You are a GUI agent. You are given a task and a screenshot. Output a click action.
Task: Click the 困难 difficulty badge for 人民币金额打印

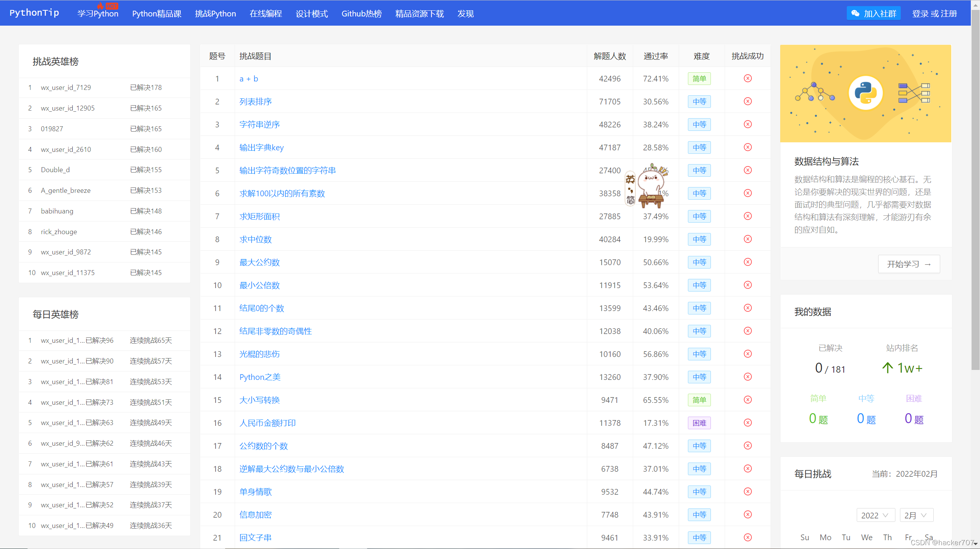click(699, 423)
